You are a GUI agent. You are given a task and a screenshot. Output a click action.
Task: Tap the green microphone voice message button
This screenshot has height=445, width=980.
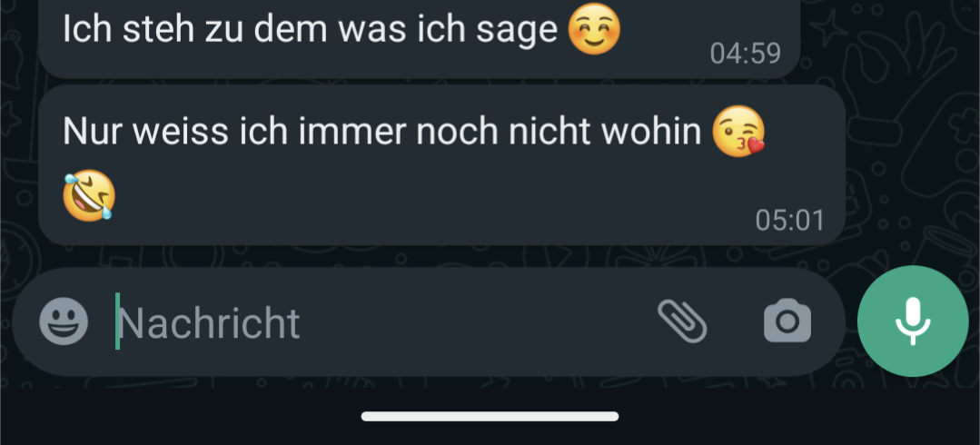[913, 321]
